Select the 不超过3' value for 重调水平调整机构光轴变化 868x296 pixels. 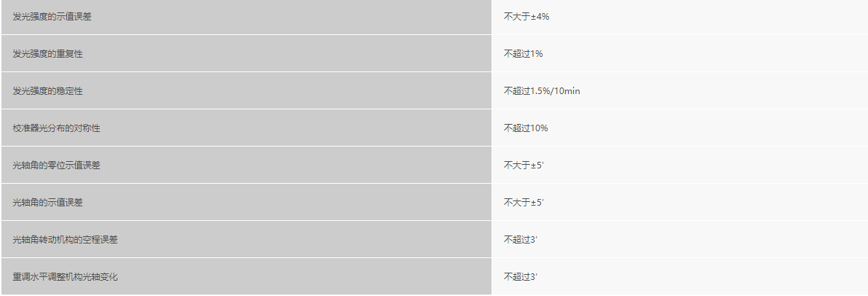[x=521, y=276]
